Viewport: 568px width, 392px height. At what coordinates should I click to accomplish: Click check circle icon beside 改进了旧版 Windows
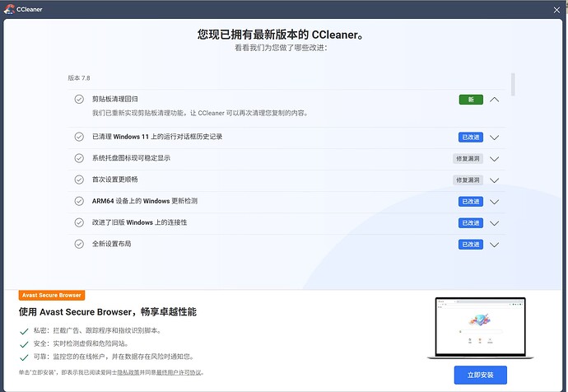coord(79,222)
